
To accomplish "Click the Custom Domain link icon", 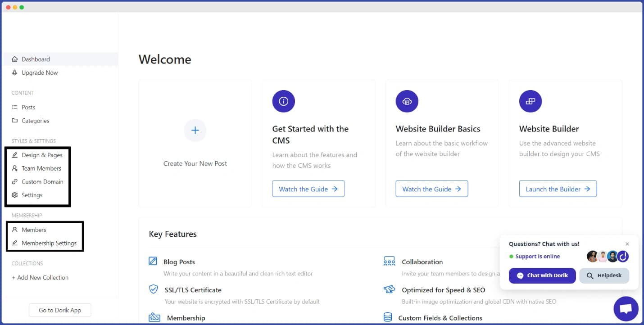I will [x=15, y=182].
